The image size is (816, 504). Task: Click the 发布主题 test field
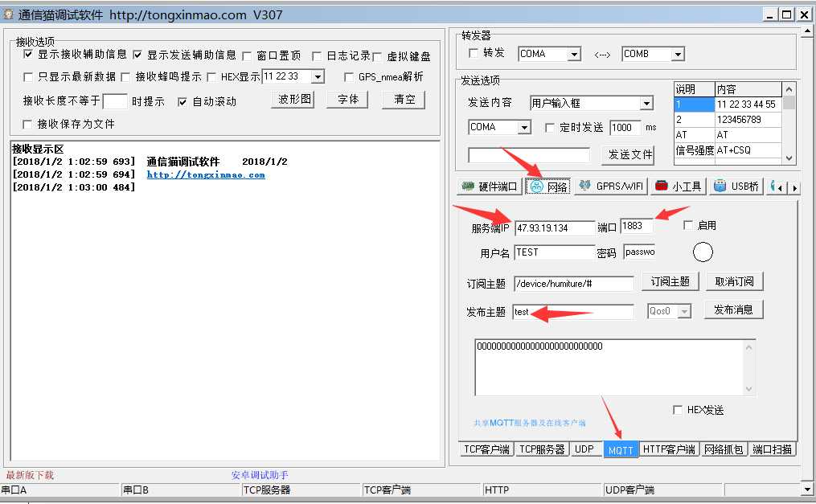(573, 312)
